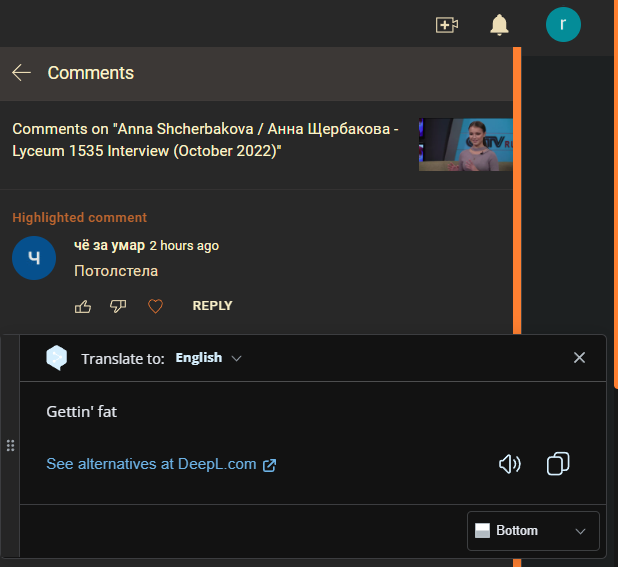
Task: Open See alternatives at DeepL.com link
Action: coord(160,464)
